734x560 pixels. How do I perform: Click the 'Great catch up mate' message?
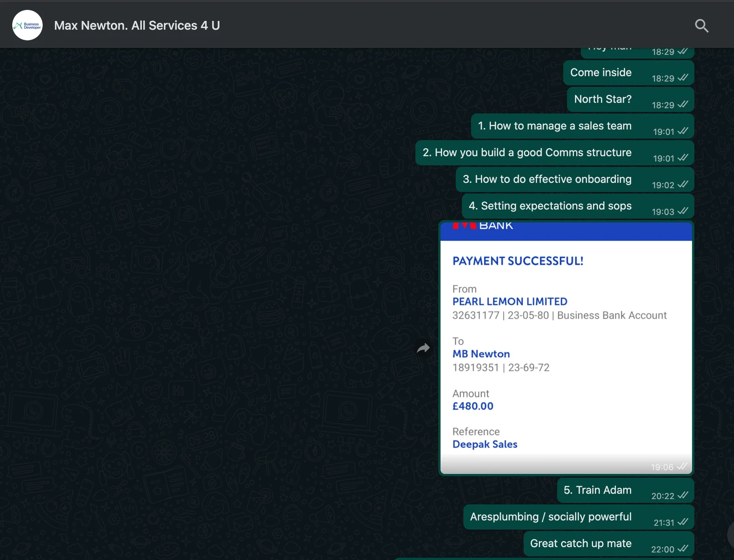pos(609,543)
